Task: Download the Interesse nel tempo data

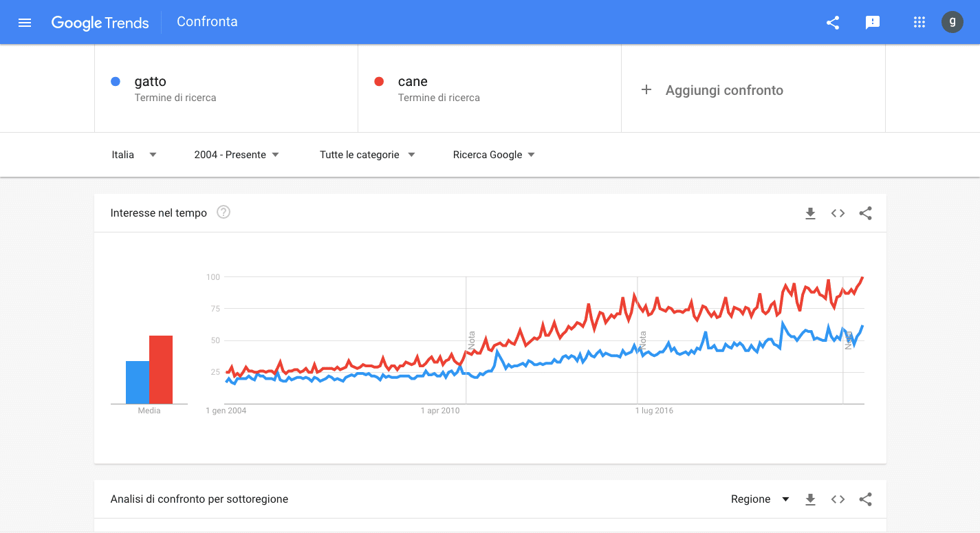Action: pos(810,213)
